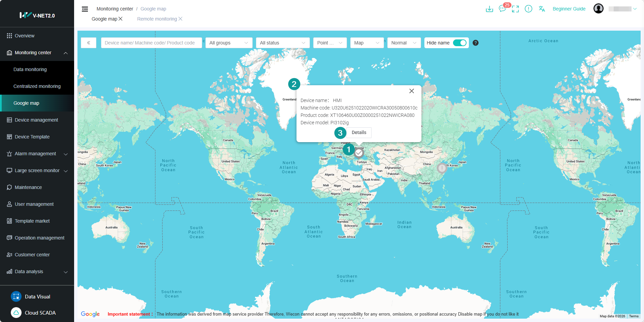Open the Point display dropdown
Image resolution: width=644 pixels, height=322 pixels.
(x=330, y=43)
